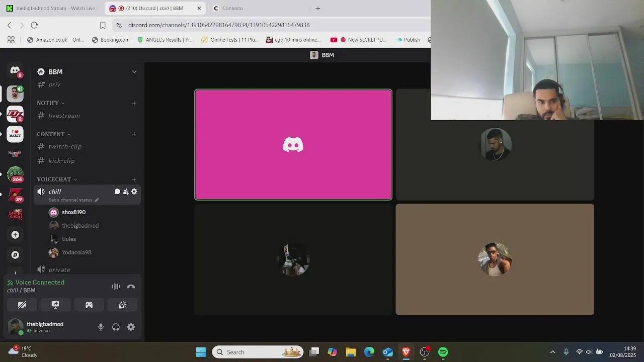Focus the bottom-left dark participant tile
The image size is (644, 362).
293,259
